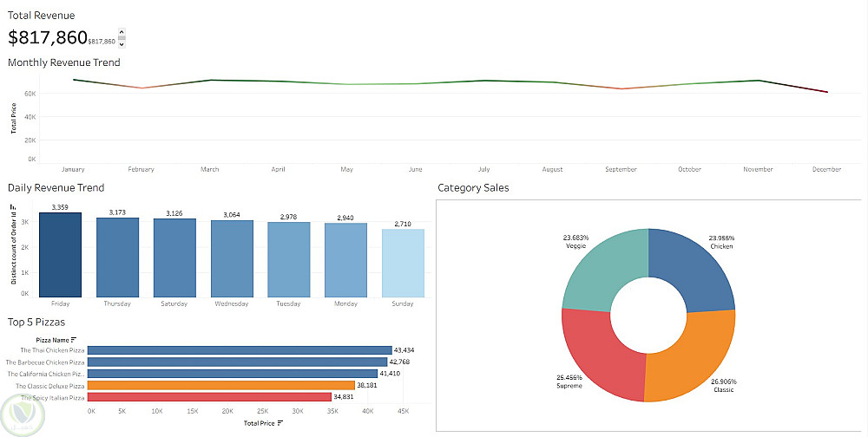This screenshot has height=437, width=868.
Task: Click the up arrow of the Total Revenue scrollbar
Action: click(x=122, y=32)
